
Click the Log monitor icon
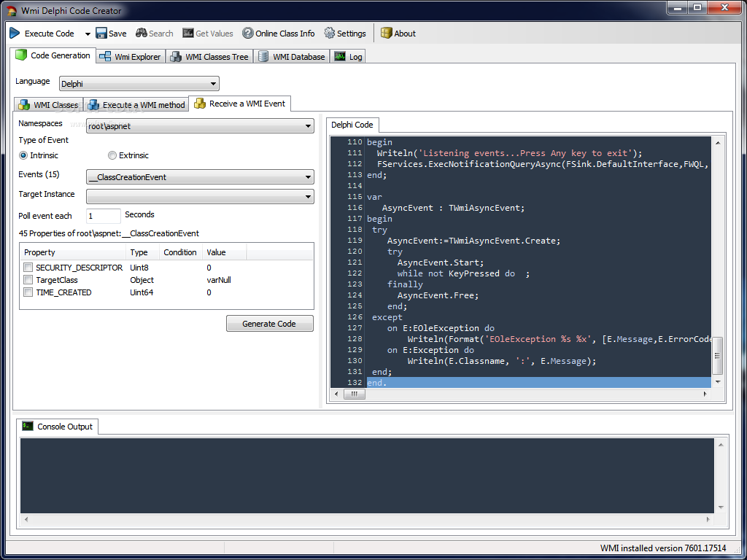pyautogui.click(x=340, y=57)
